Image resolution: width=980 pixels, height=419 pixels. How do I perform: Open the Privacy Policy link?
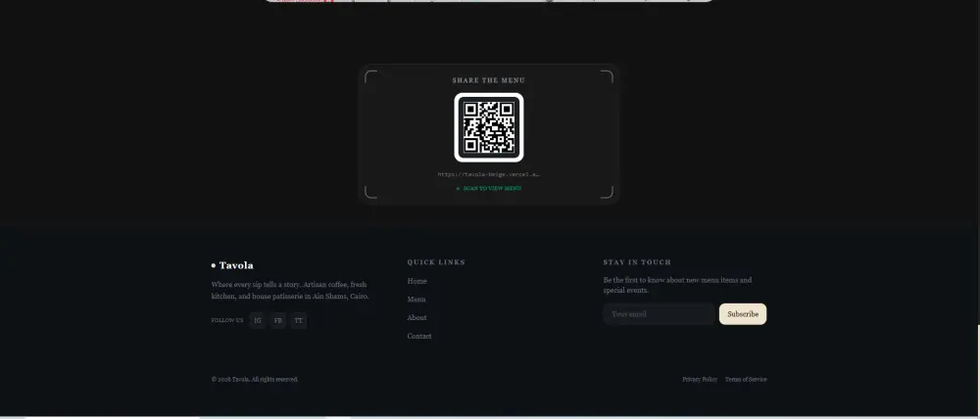pyautogui.click(x=700, y=379)
